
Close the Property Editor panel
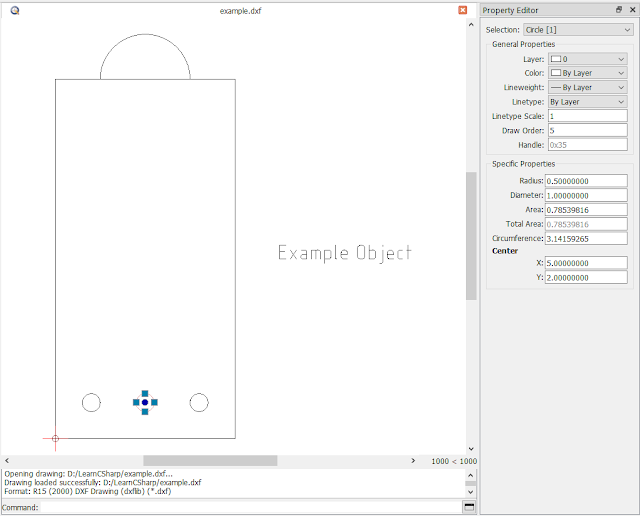point(632,10)
